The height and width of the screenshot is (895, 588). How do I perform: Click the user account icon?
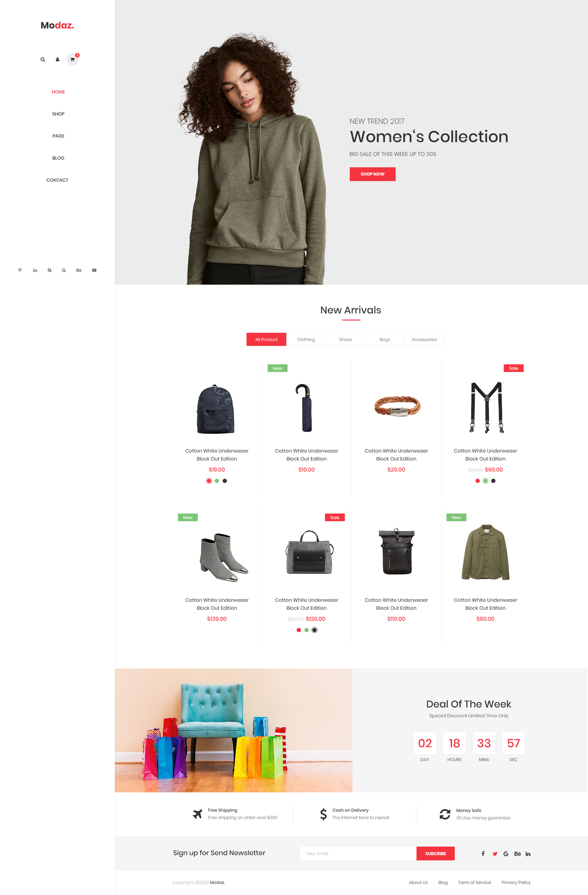(58, 59)
